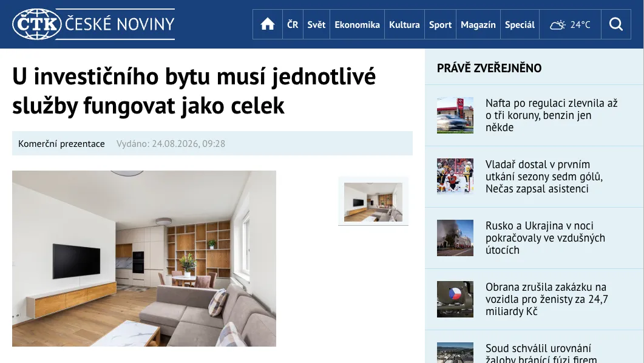Check the weather icon showing 24°C

click(570, 25)
